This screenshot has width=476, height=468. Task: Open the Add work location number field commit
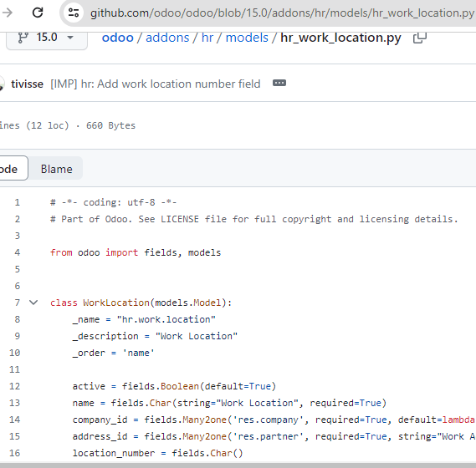pyautogui.click(x=156, y=84)
